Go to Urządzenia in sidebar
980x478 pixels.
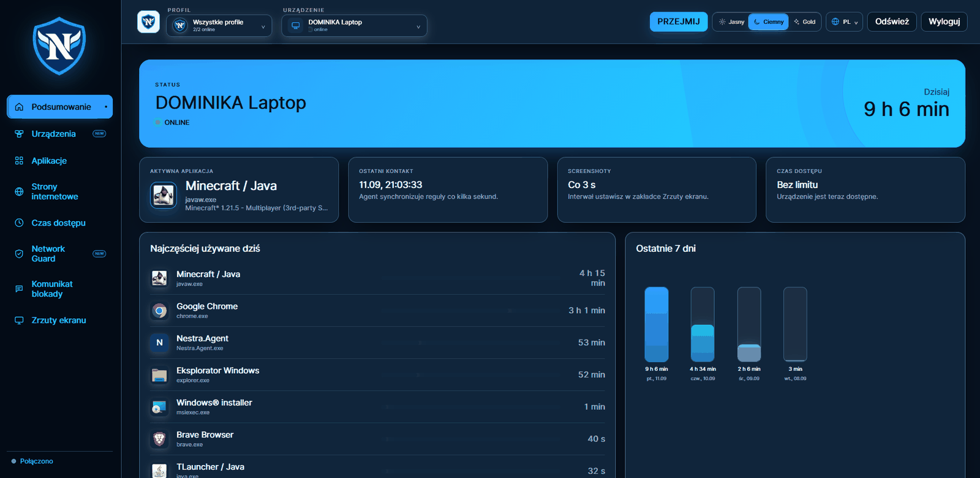coord(59,134)
